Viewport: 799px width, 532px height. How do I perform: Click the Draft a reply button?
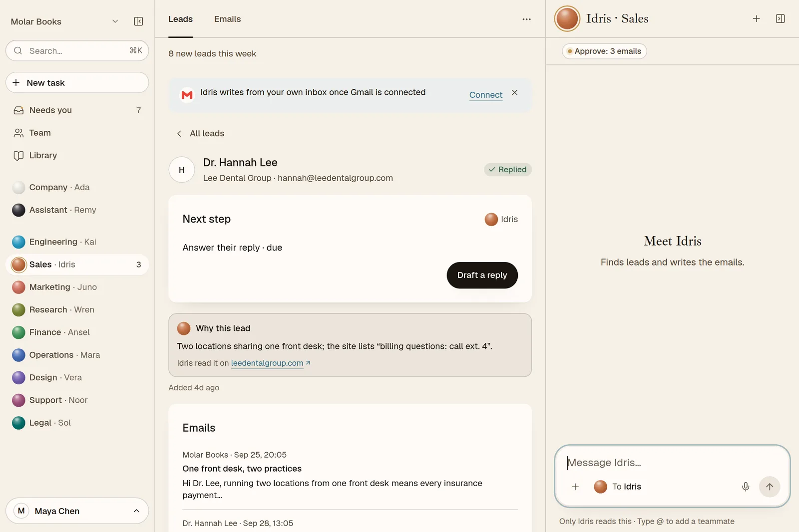click(x=482, y=275)
